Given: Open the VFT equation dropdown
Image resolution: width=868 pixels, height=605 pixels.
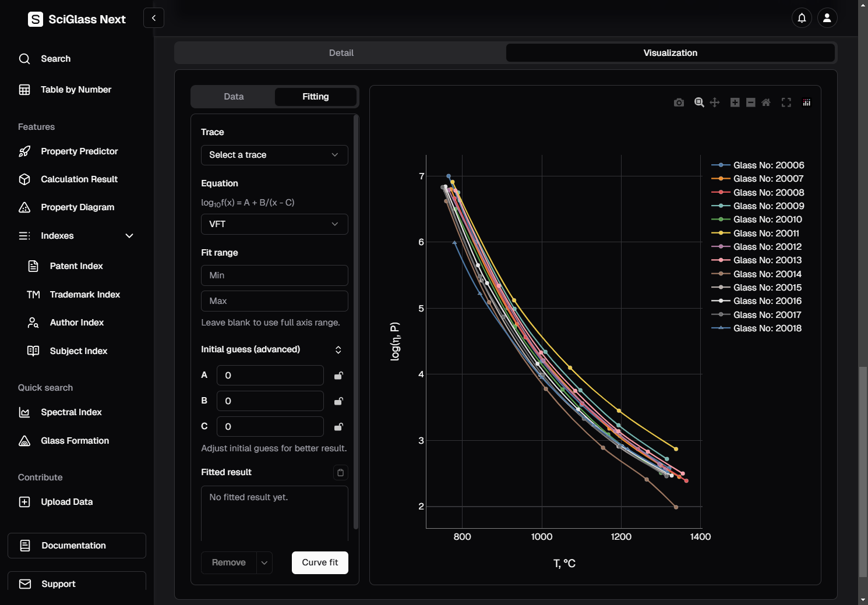Looking at the screenshot, I should (274, 224).
